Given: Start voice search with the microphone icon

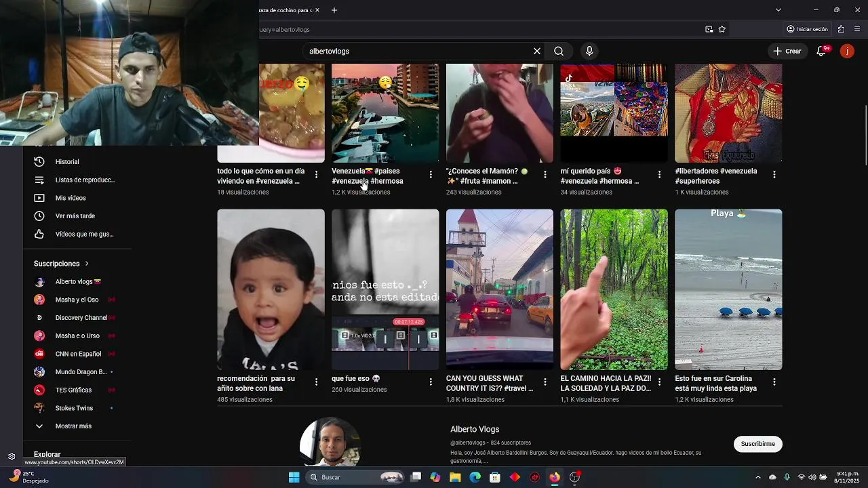Looking at the screenshot, I should click(x=589, y=51).
